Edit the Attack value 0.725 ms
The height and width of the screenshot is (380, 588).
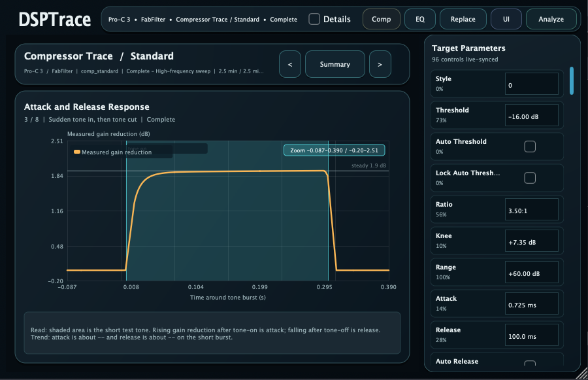point(531,303)
